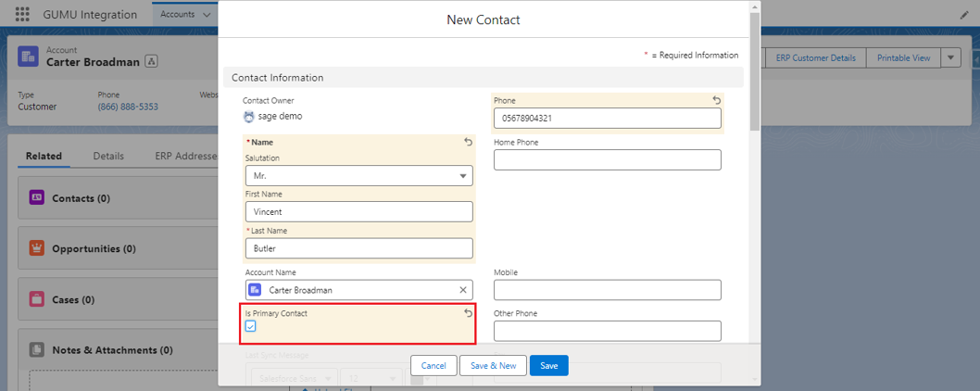Click the Save button
This screenshot has height=391, width=980.
coord(548,366)
